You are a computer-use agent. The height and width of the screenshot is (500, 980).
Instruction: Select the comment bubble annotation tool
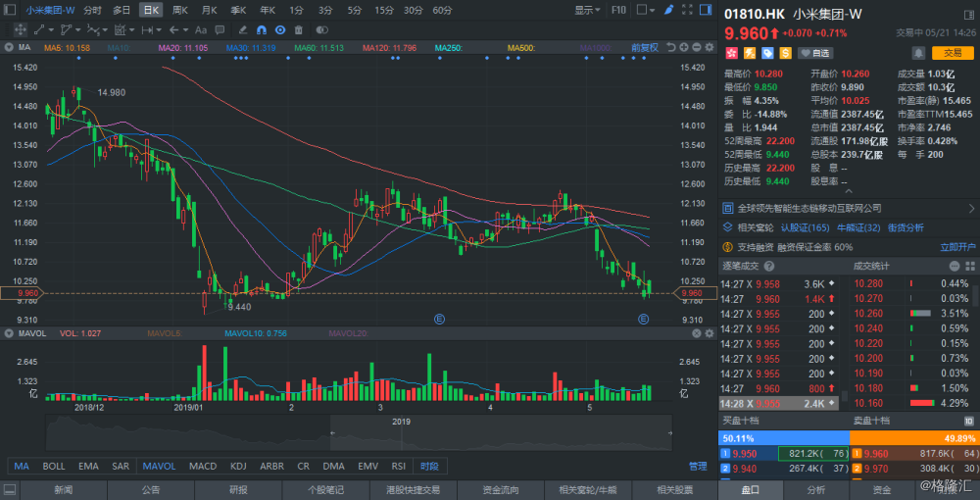click(x=220, y=29)
